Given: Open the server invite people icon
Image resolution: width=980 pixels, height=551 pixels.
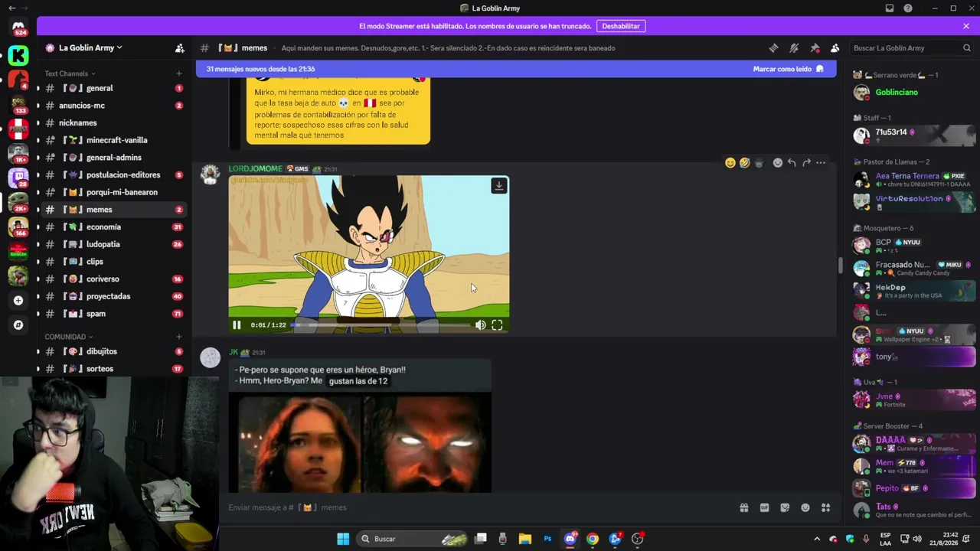Looking at the screenshot, I should click(180, 48).
